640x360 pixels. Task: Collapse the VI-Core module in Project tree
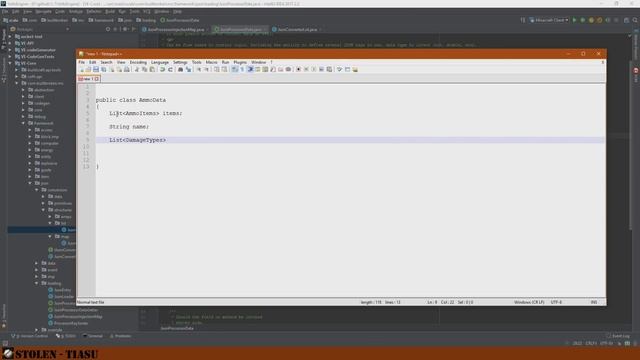coord(10,63)
